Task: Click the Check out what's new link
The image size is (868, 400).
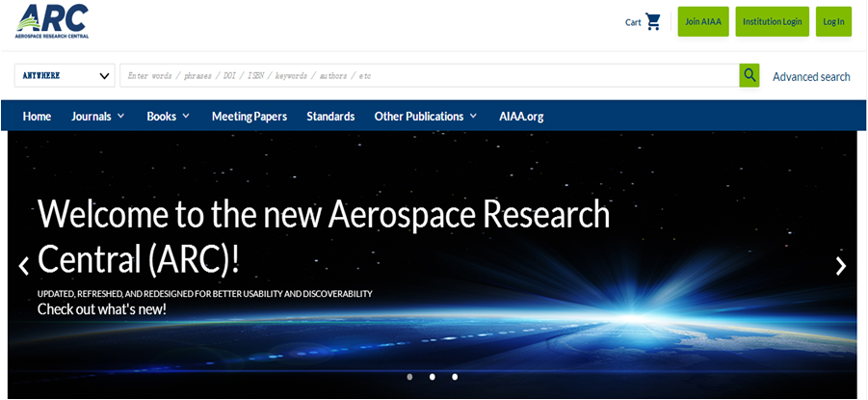Action: (x=102, y=309)
